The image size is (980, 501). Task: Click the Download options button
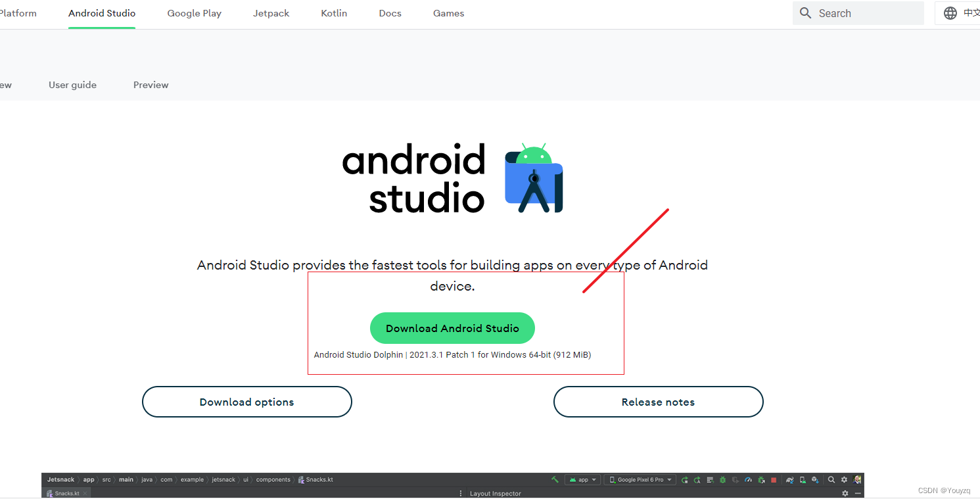click(x=247, y=402)
